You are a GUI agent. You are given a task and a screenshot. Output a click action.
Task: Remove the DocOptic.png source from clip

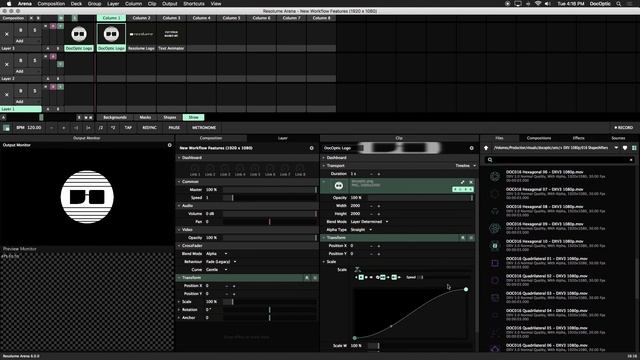(471, 182)
